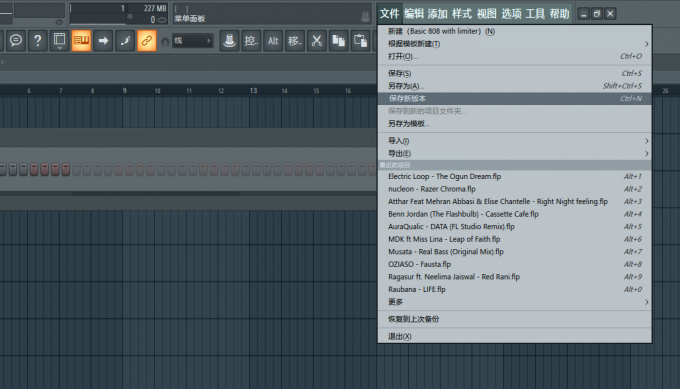
Task: Click the scissors cut icon
Action: click(x=317, y=41)
